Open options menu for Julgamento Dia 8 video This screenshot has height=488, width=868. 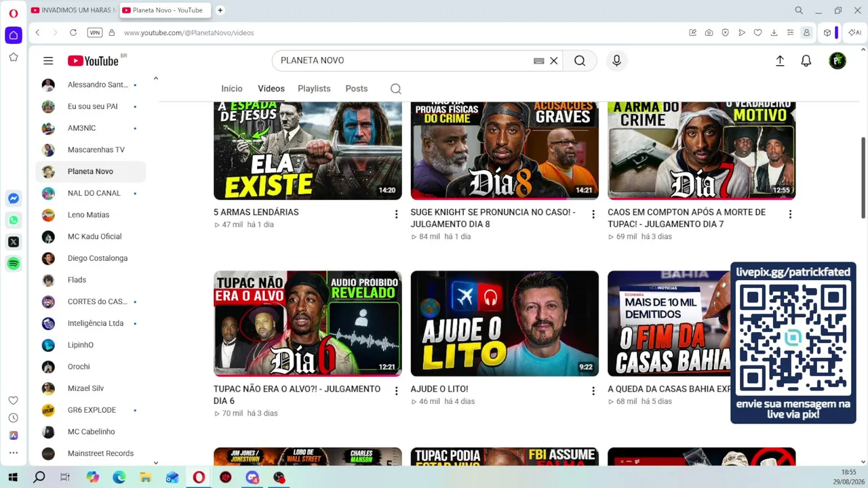click(593, 214)
